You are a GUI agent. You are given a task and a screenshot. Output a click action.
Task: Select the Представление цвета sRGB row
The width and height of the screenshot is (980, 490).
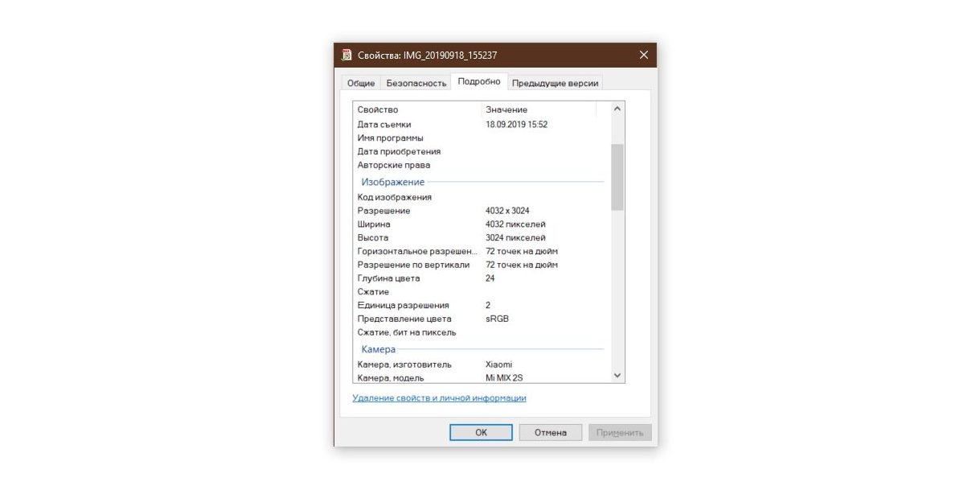click(x=404, y=319)
